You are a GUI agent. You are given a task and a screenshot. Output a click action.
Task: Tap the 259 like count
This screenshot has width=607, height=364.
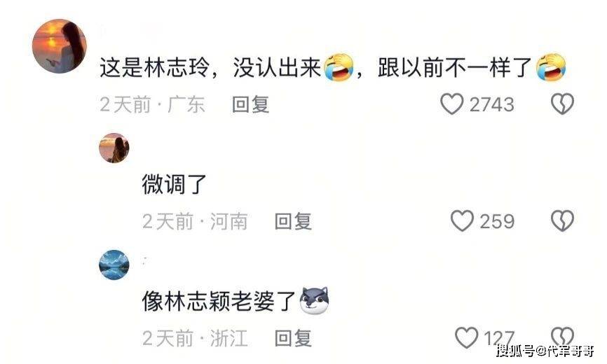(498, 221)
